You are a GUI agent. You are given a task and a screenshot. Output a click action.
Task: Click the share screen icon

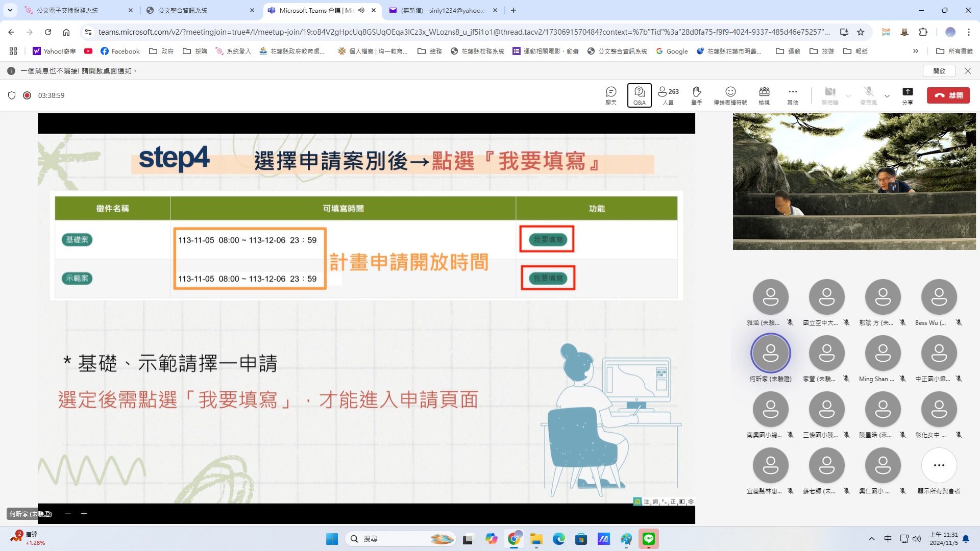pyautogui.click(x=907, y=95)
